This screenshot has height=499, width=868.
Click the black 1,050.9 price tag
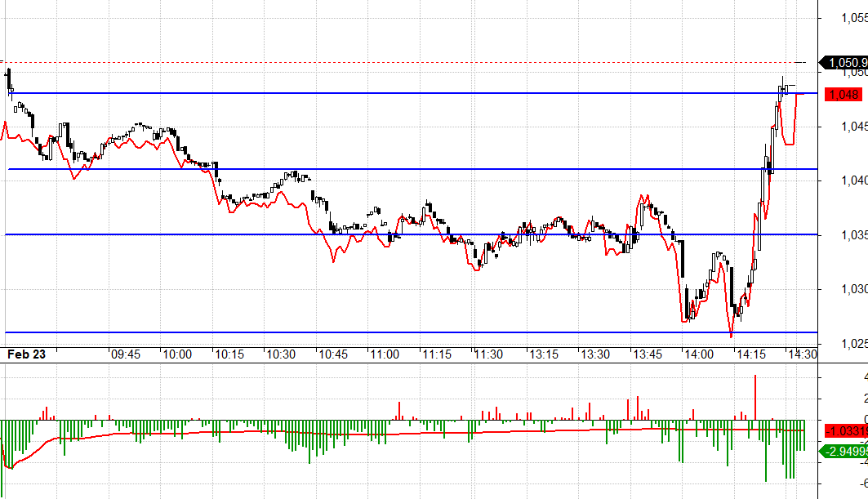coord(846,62)
